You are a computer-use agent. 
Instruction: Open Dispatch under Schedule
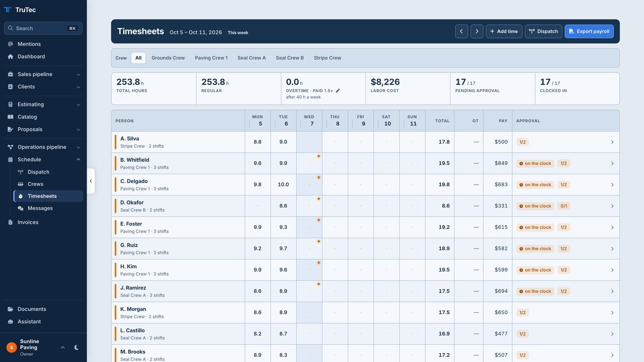point(48,172)
